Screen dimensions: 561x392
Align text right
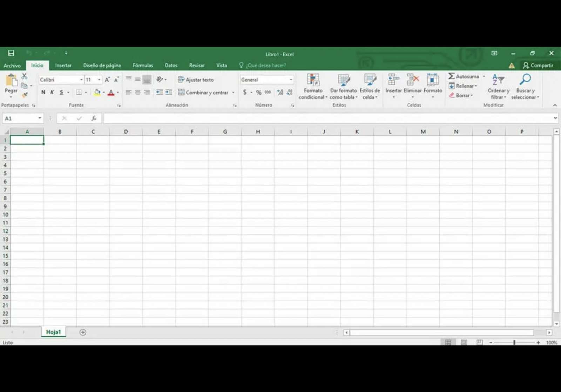(147, 92)
